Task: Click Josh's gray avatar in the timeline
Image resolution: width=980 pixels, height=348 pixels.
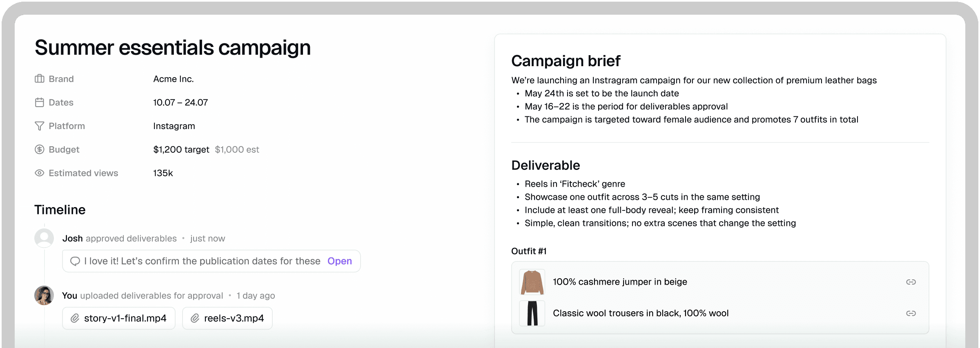Action: click(44, 238)
